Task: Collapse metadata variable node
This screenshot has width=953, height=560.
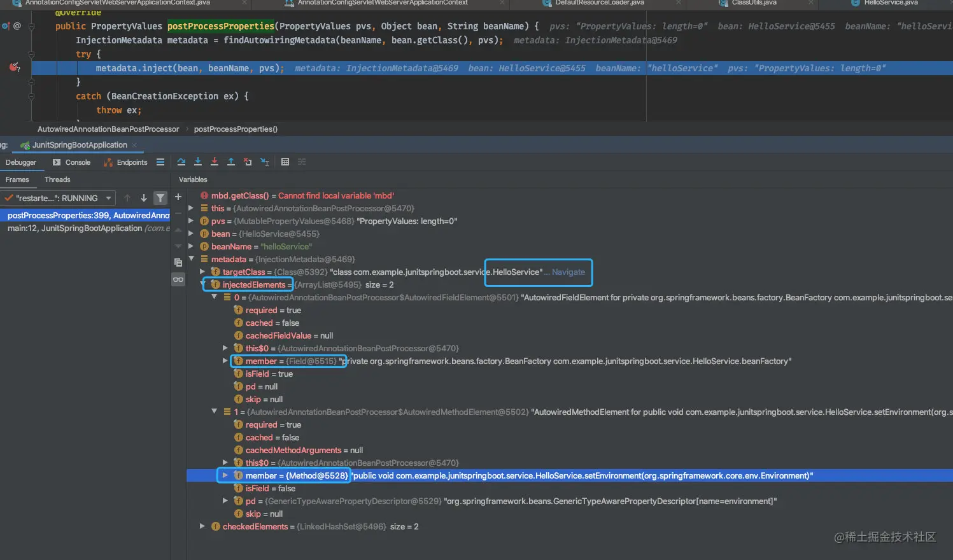Action: pos(191,258)
